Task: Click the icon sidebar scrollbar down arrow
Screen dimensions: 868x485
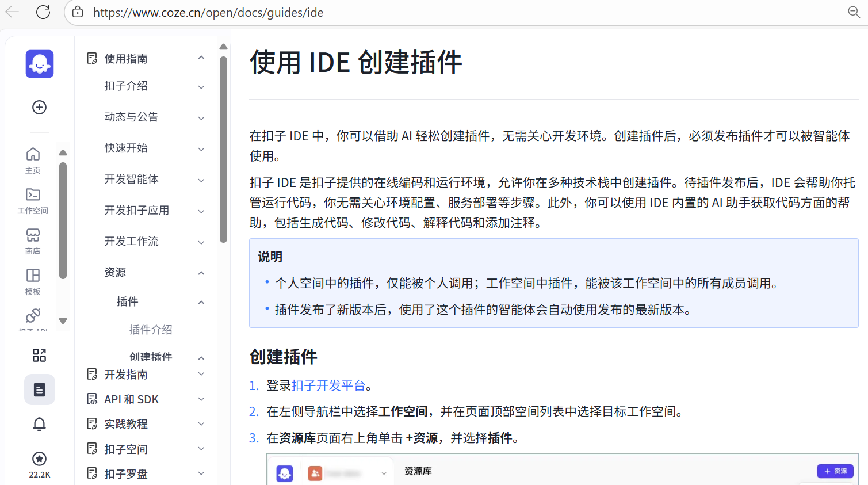Action: tap(63, 321)
